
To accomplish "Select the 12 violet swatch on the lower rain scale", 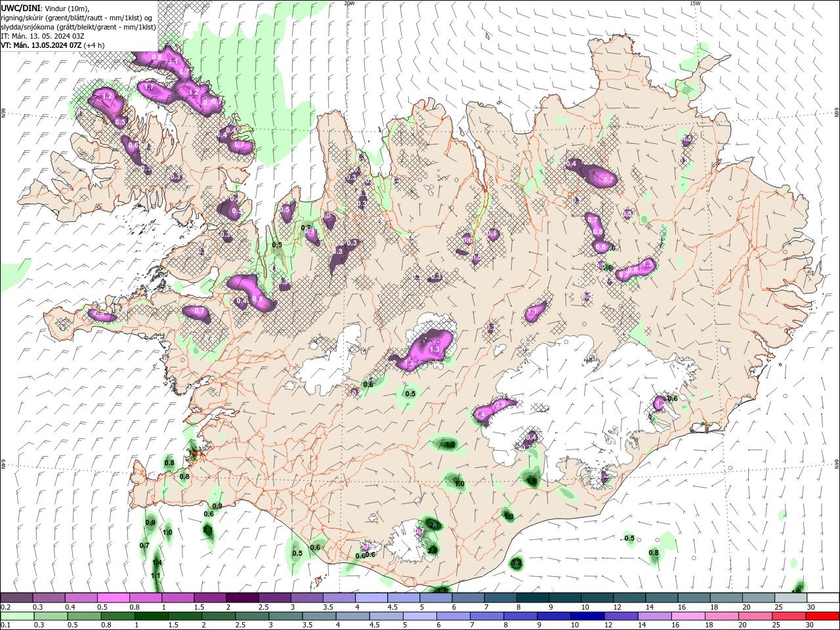I will coord(621,616).
